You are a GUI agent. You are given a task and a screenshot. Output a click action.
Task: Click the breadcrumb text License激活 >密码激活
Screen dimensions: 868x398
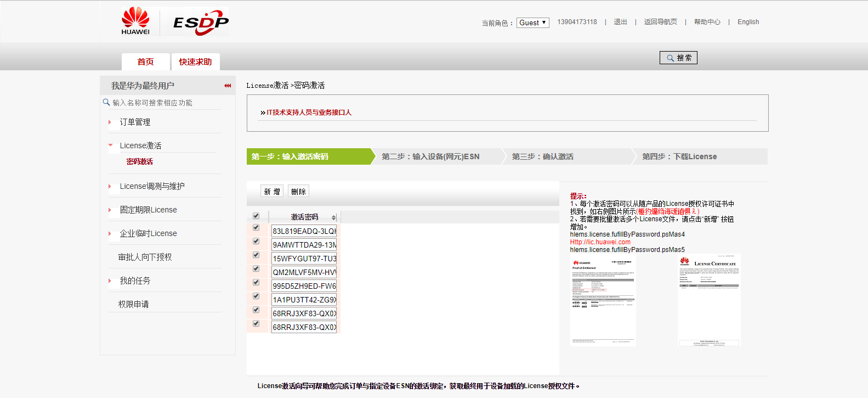[285, 86]
